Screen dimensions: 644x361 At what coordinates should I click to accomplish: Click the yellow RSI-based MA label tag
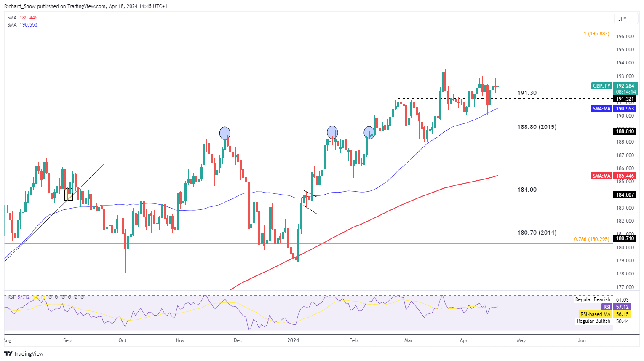(x=595, y=314)
